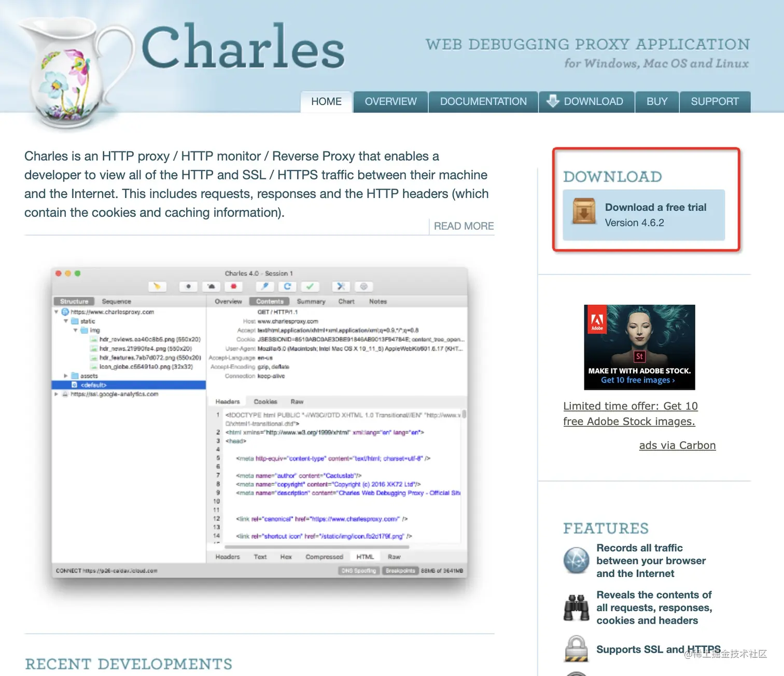Click the horizontal scrollbar under the HTML code

(x=317, y=546)
